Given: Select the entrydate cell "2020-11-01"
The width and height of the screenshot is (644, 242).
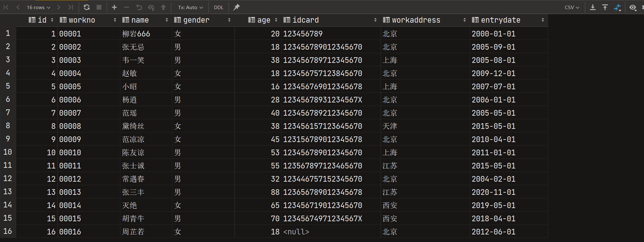Looking at the screenshot, I should [x=509, y=192].
